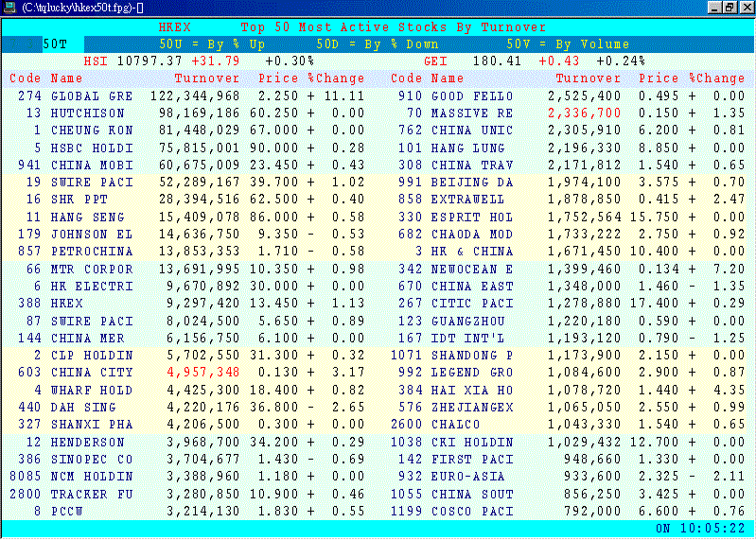Select the CHINA MOBI stock name

[x=92, y=165]
